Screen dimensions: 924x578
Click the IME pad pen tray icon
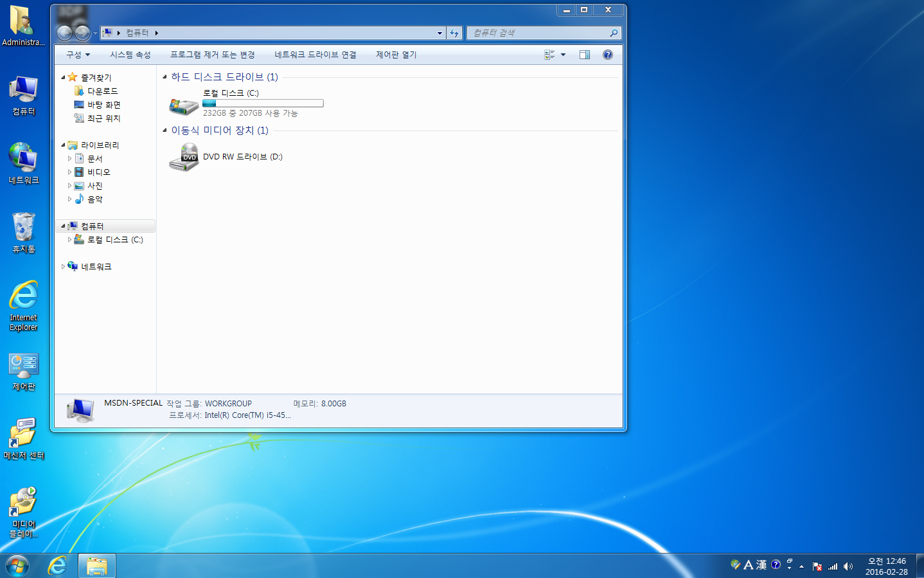click(735, 564)
